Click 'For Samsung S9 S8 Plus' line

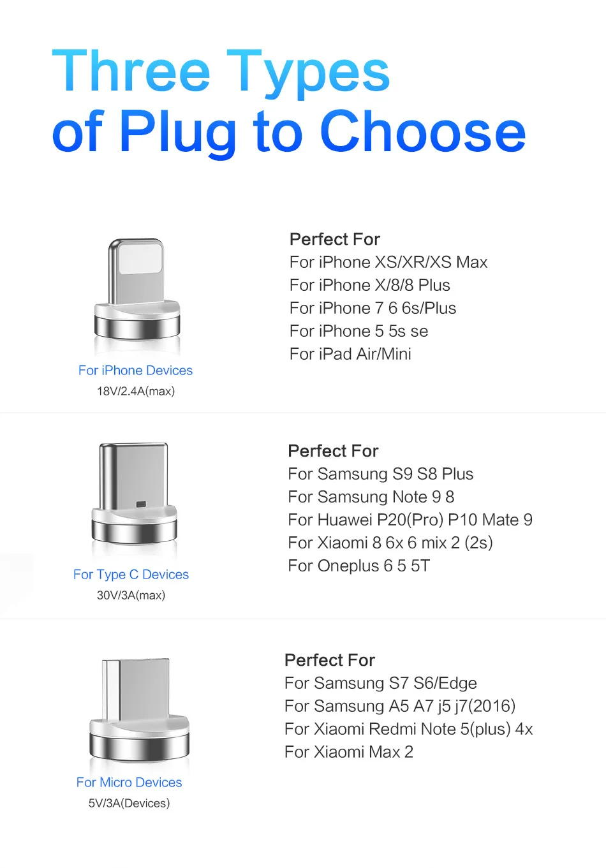(x=381, y=474)
